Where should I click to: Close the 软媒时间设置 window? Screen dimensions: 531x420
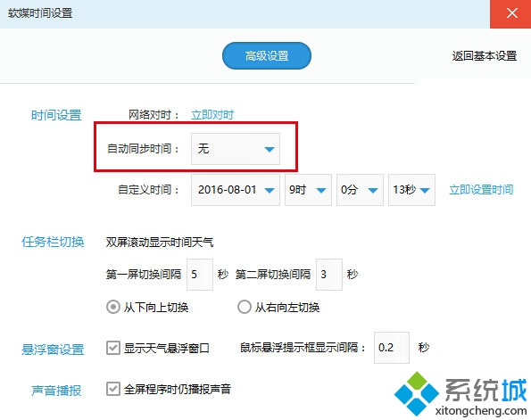click(510, 14)
